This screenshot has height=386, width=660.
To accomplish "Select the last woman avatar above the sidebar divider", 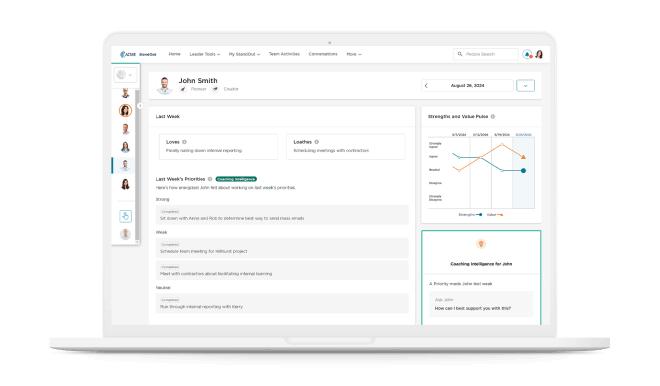I will [125, 184].
